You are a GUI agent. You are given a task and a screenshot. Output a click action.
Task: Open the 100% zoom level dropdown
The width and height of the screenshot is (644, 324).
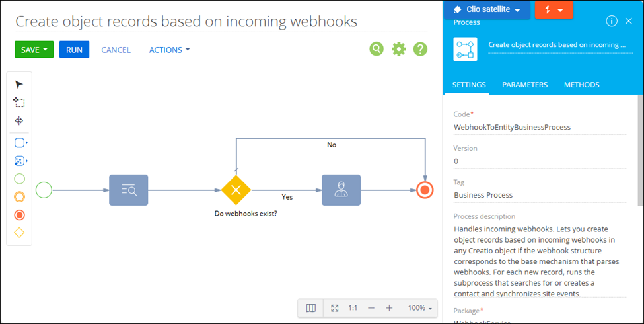coord(421,308)
